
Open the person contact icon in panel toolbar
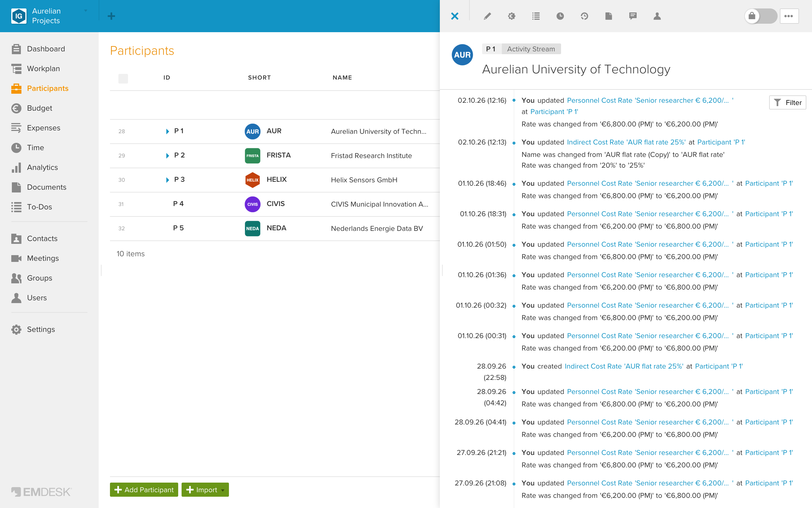[657, 16]
